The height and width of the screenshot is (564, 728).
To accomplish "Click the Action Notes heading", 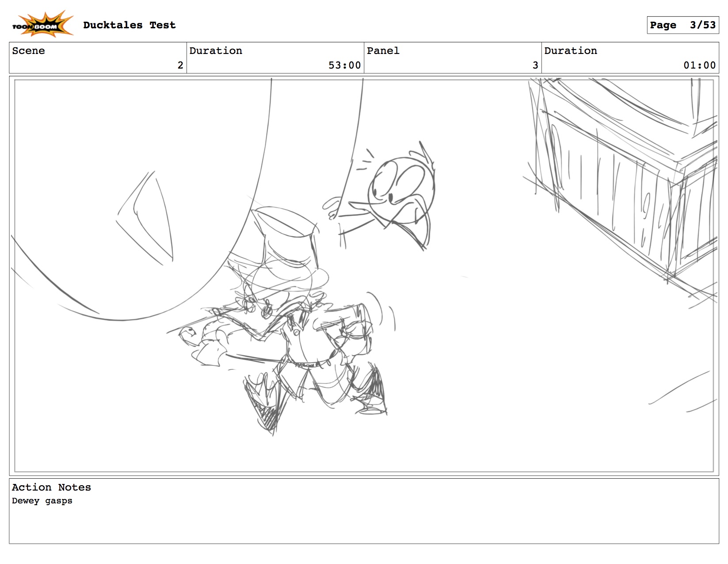I will click(x=51, y=487).
